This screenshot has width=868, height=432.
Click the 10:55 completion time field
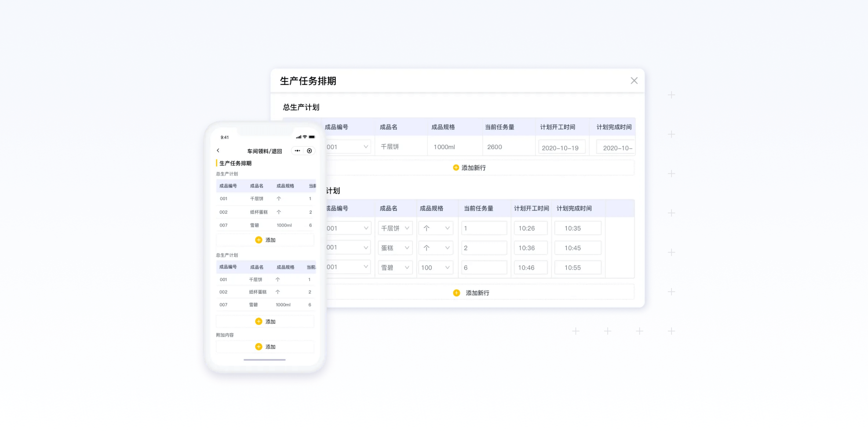click(x=578, y=267)
